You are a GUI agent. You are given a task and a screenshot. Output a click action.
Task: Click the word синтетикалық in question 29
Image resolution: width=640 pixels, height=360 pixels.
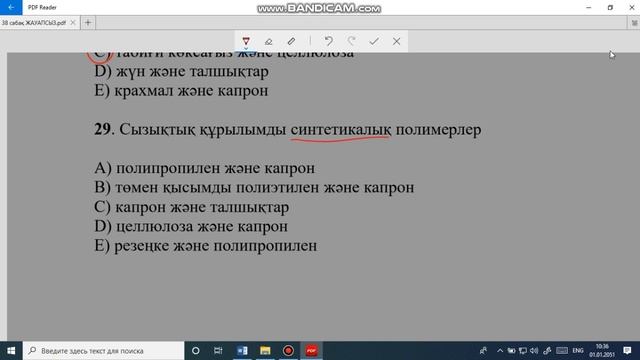[x=341, y=130]
